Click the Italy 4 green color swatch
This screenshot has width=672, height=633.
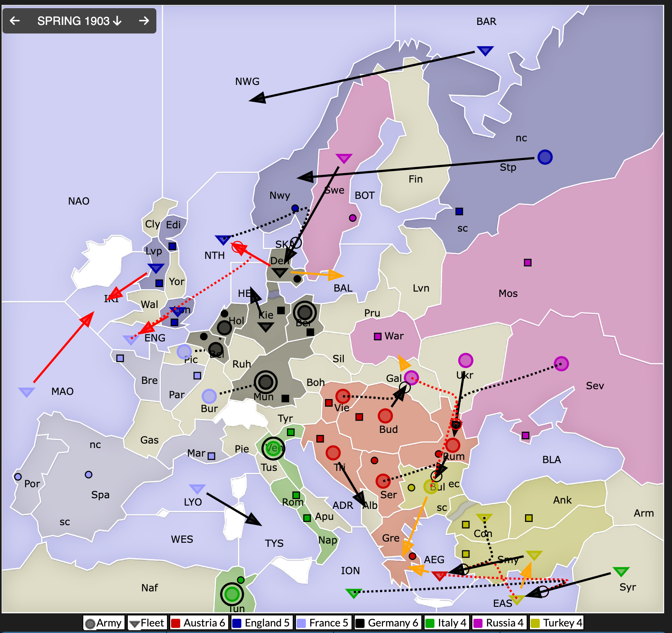pos(429,623)
